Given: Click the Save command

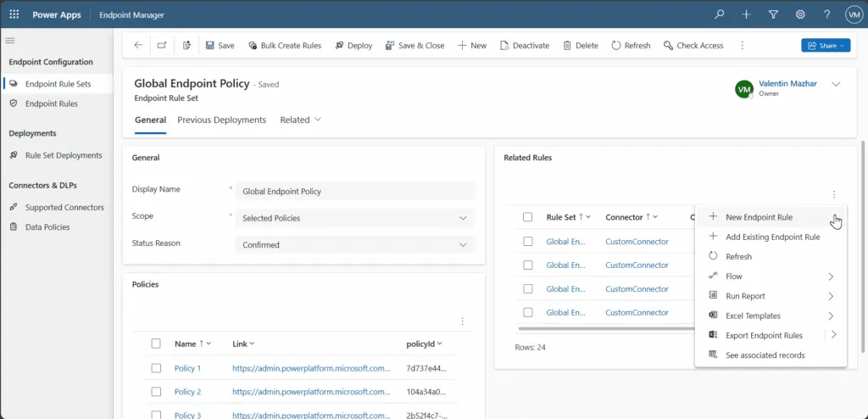Looking at the screenshot, I should 220,46.
